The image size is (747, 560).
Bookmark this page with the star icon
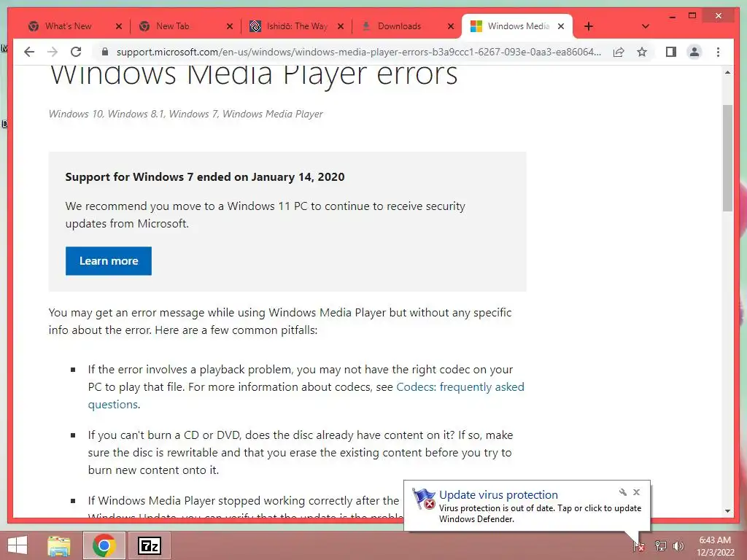pos(642,52)
